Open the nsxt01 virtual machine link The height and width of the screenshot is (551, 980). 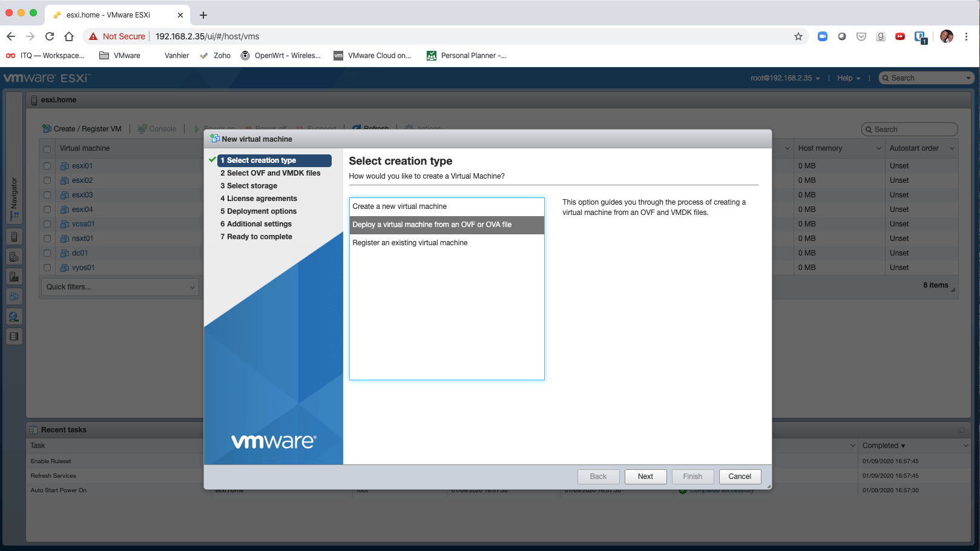[82, 239]
